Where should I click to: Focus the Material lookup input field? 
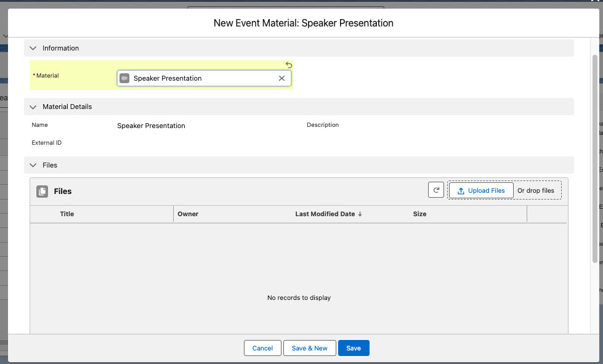click(203, 78)
